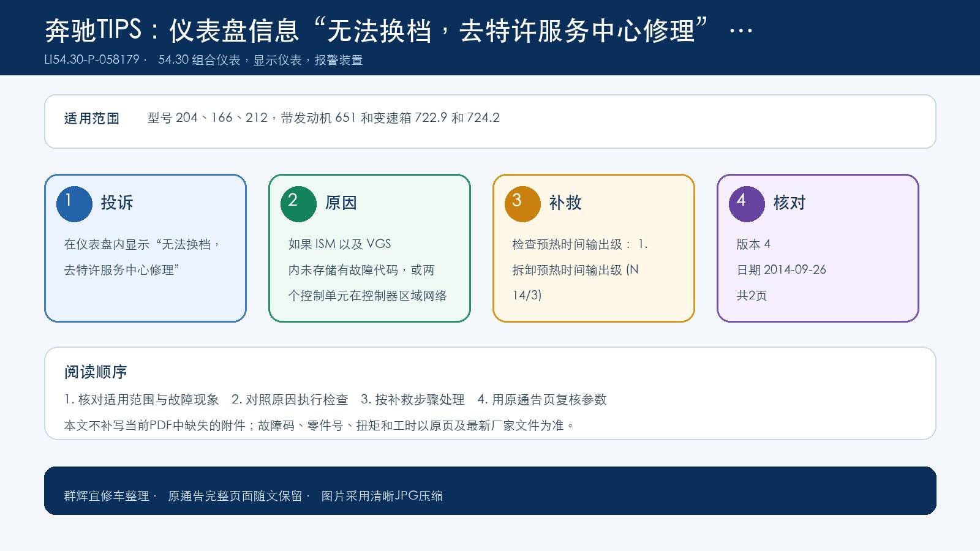The image size is (980, 551).
Task: Click the orange number 3 circle badge
Action: tap(522, 204)
